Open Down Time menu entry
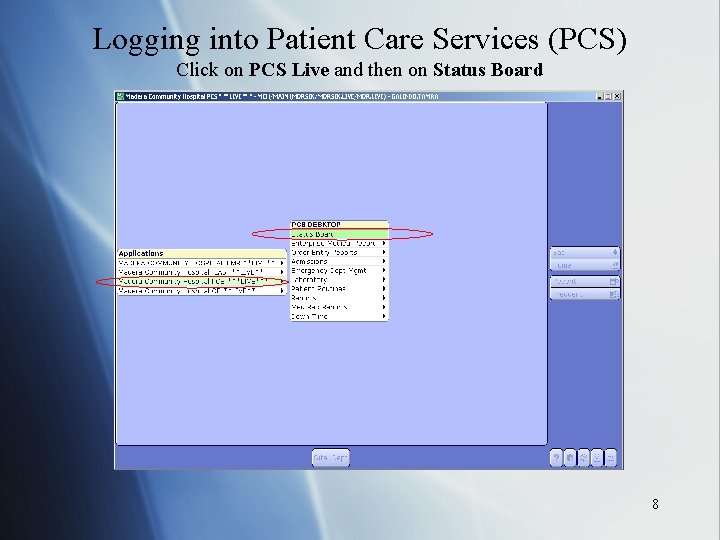 pos(339,316)
